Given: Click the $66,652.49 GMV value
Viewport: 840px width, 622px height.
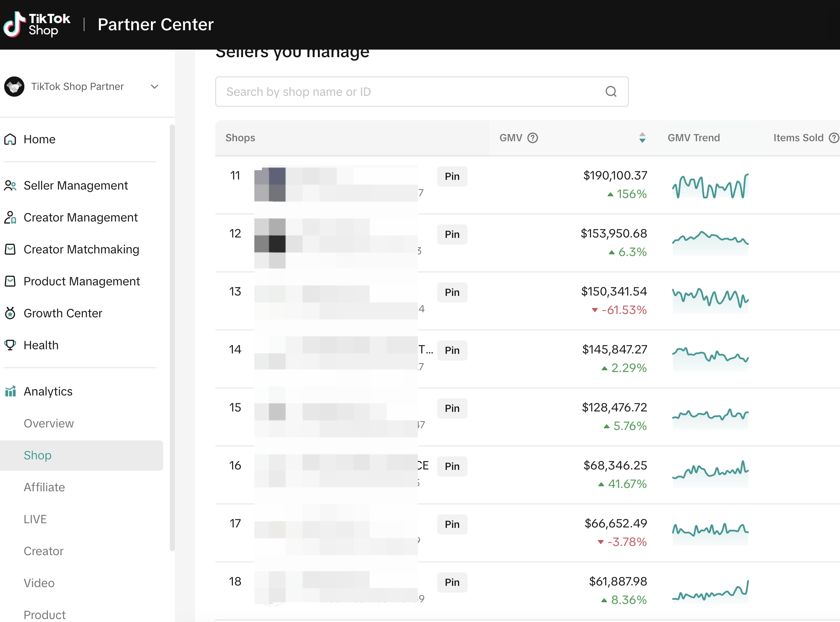Looking at the screenshot, I should click(615, 523).
